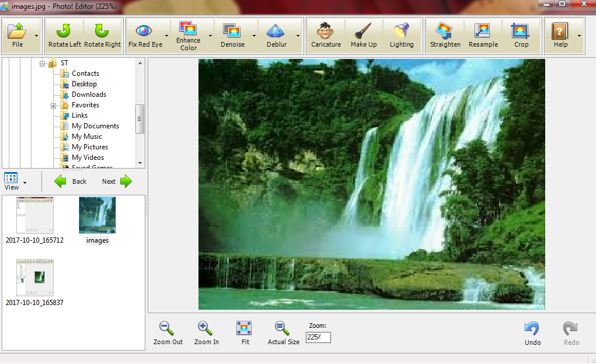Open the My Documents folder

[95, 126]
